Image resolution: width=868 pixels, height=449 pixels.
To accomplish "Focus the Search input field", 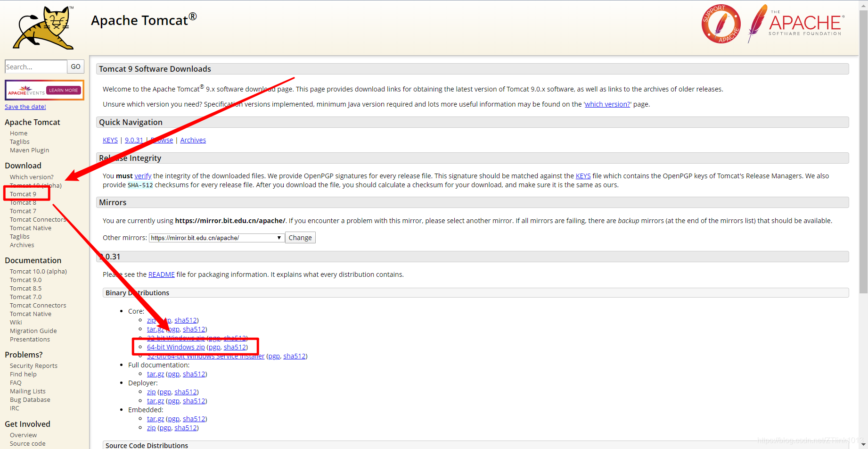I will click(x=36, y=67).
